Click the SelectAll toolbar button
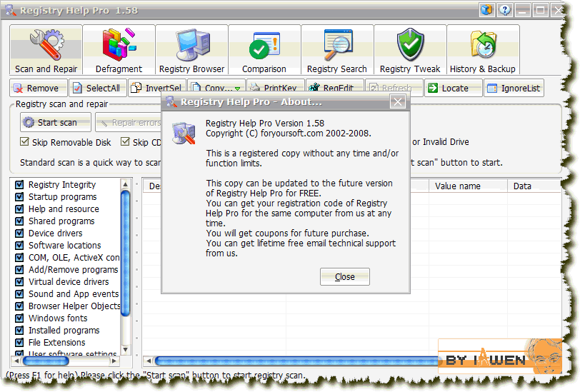Screen dimensions: 580x392 pos(98,88)
